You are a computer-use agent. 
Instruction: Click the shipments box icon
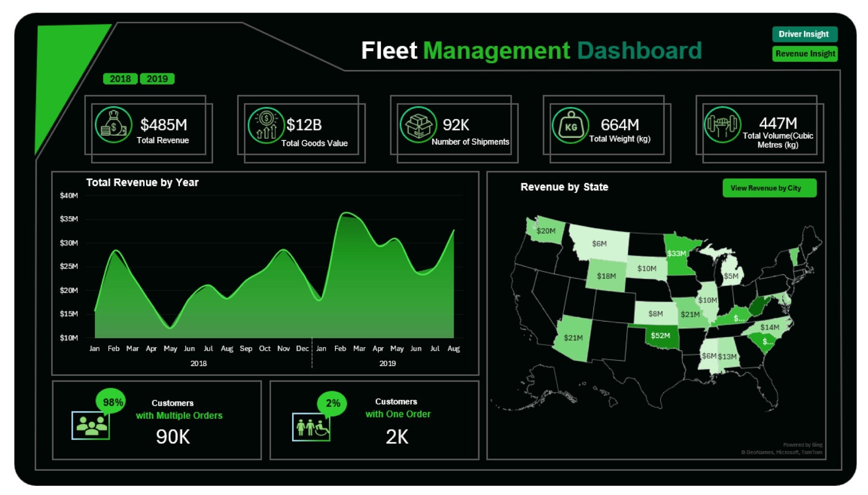(x=418, y=125)
